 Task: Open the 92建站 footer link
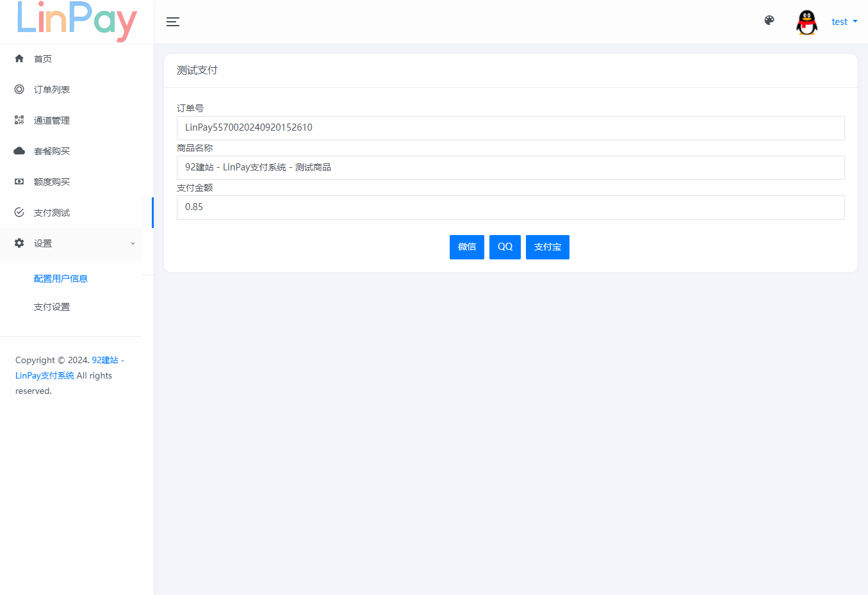105,360
